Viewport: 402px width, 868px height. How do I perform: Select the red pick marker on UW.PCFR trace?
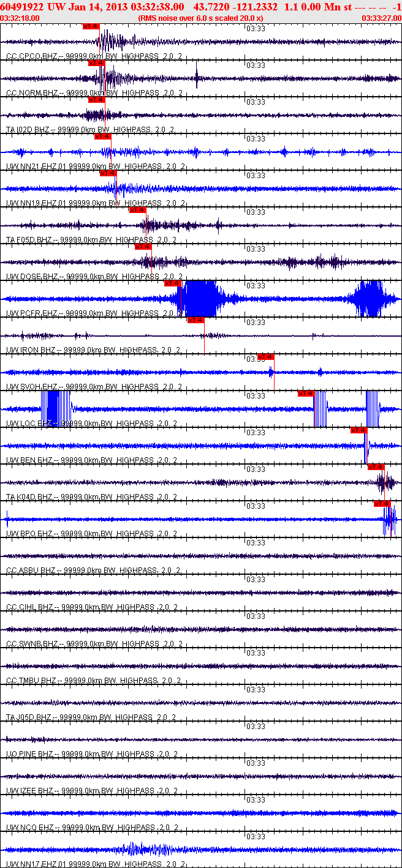point(173,283)
